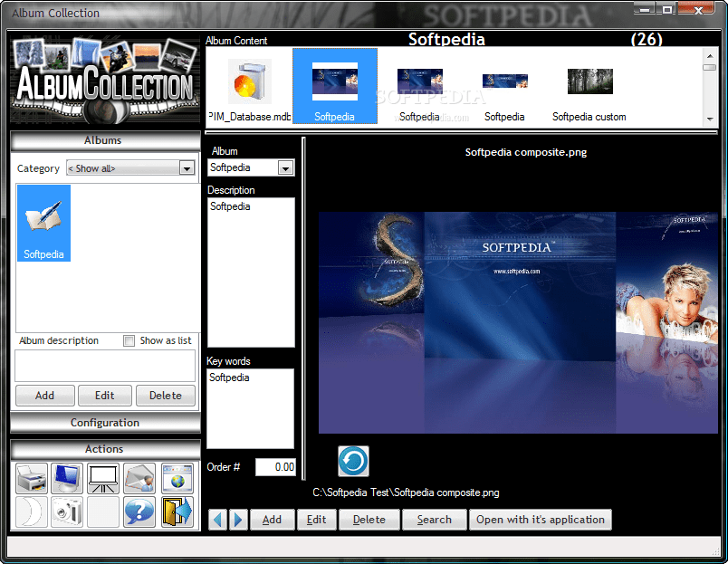Go to previous item with left arrow
This screenshot has height=564, width=728.
217,520
